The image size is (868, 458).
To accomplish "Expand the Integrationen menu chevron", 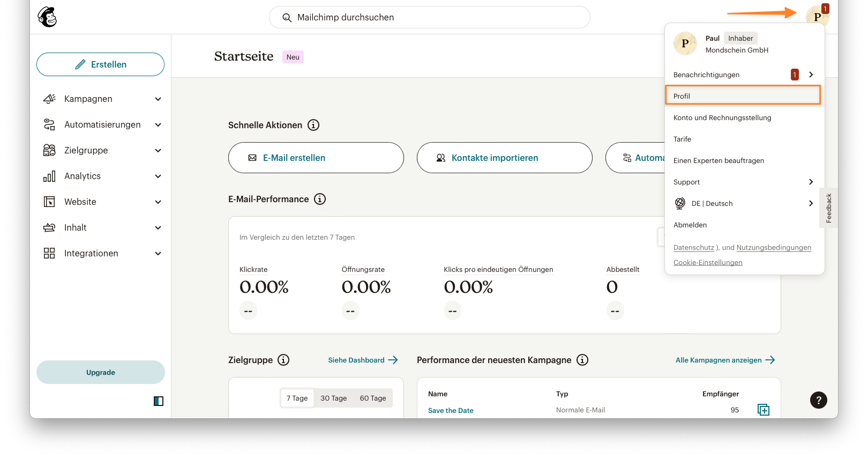I will [158, 253].
